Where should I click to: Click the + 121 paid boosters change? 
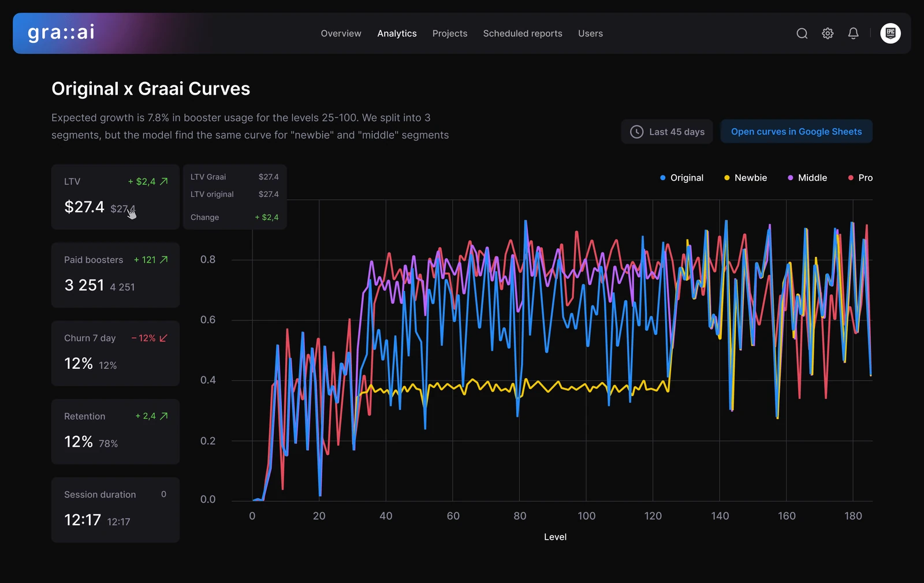[x=145, y=260]
